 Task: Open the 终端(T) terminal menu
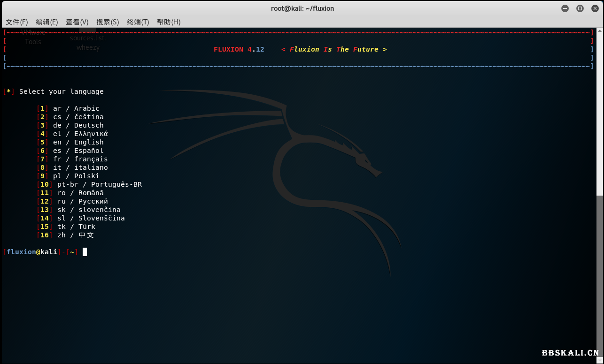point(138,22)
